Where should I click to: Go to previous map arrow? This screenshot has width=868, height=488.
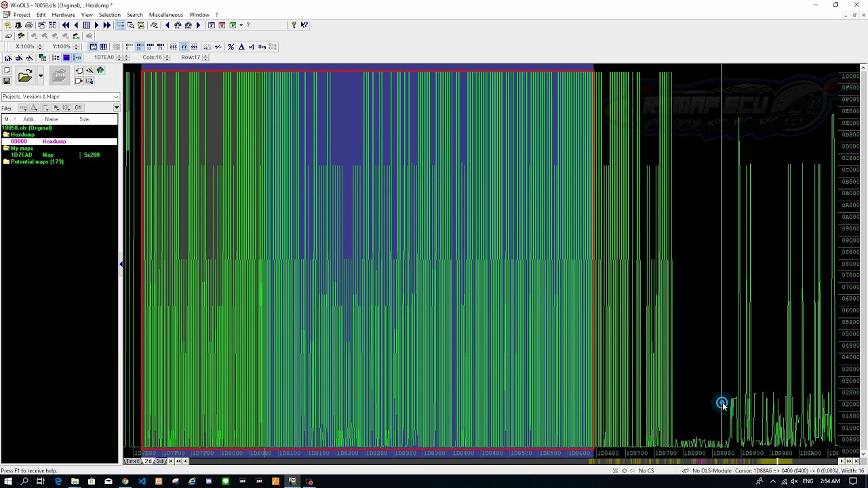[x=76, y=25]
